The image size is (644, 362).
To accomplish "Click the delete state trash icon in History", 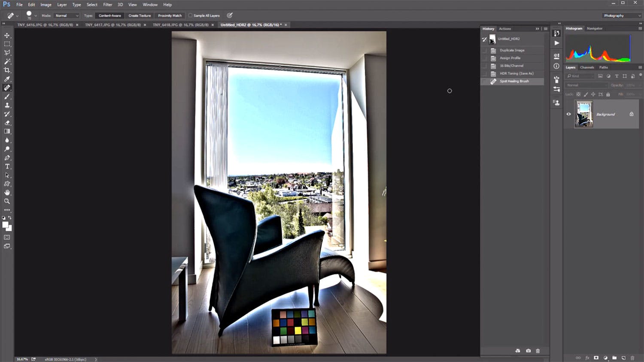I will 538,351.
